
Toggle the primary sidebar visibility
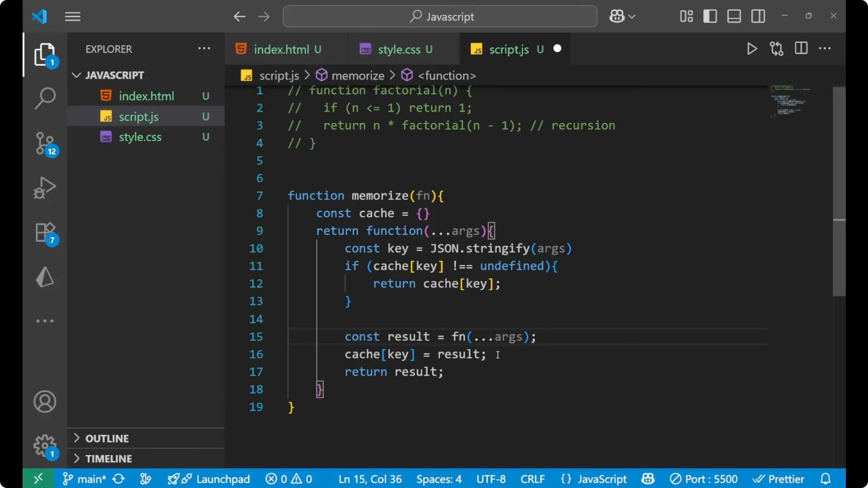click(x=710, y=16)
